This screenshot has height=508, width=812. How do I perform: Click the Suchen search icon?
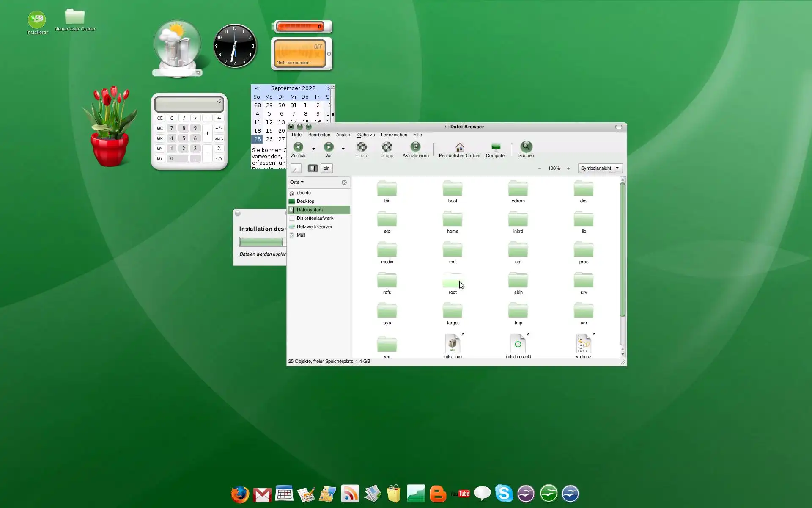point(526,147)
